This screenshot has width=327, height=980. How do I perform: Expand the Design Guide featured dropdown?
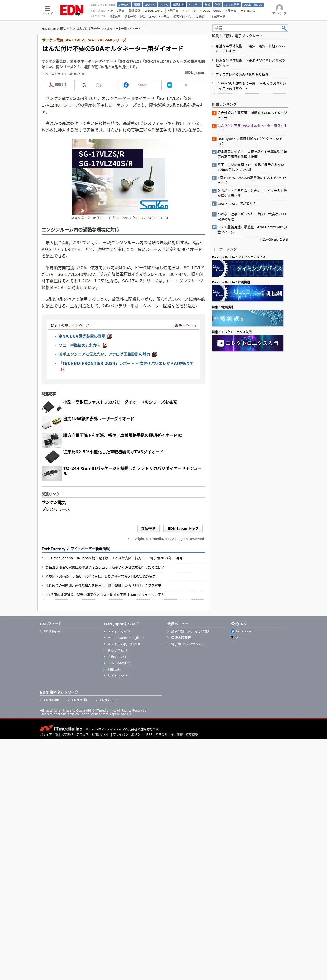click(211, 11)
